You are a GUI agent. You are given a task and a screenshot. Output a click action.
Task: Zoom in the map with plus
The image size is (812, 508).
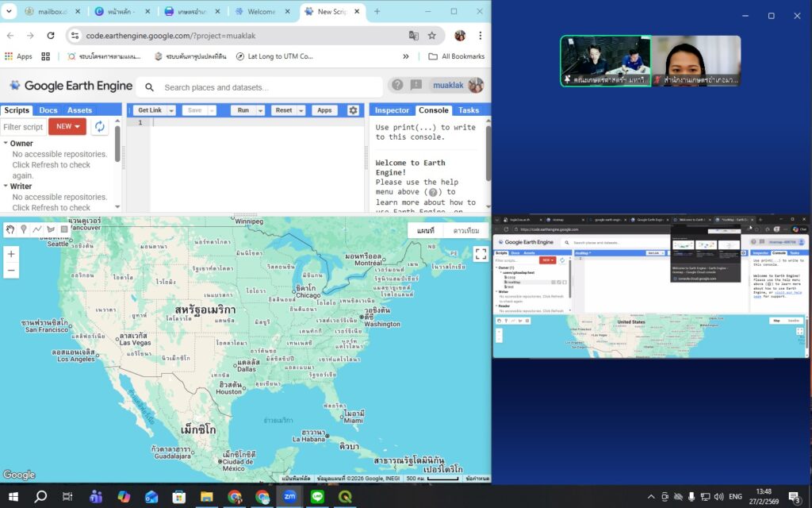click(11, 254)
